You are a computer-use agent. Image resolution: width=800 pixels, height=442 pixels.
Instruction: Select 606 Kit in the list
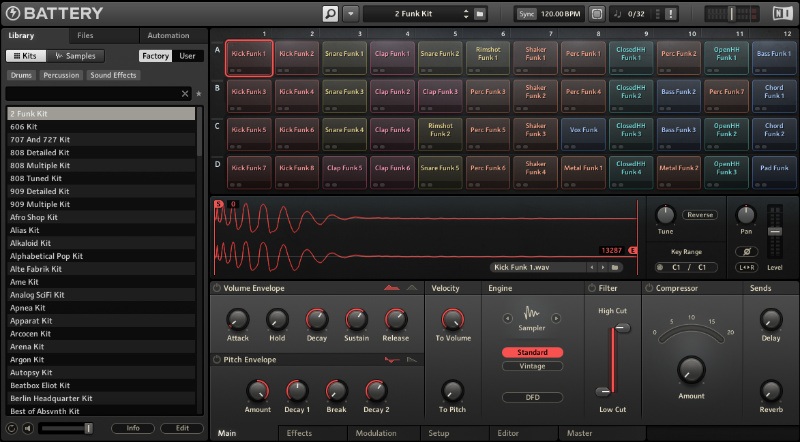[101, 127]
